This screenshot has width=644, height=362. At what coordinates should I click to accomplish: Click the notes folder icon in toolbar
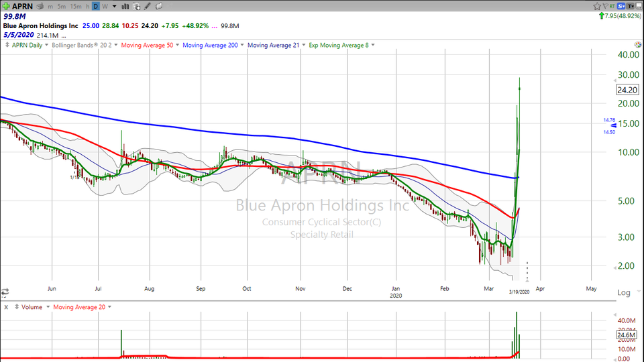pyautogui.click(x=158, y=6)
